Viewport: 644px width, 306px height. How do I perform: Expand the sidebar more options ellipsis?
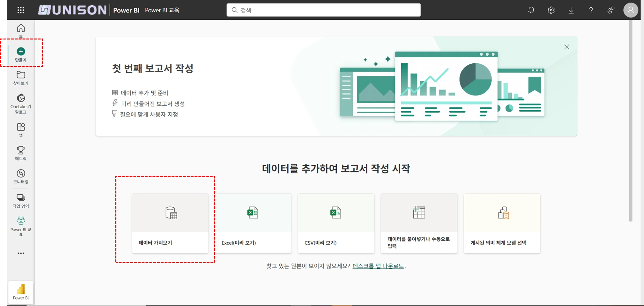[x=21, y=253]
